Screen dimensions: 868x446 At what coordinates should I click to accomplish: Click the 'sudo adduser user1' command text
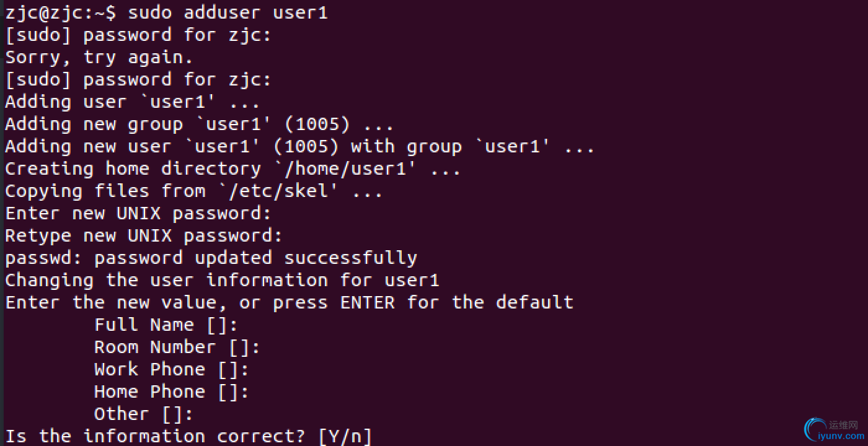pos(228,12)
